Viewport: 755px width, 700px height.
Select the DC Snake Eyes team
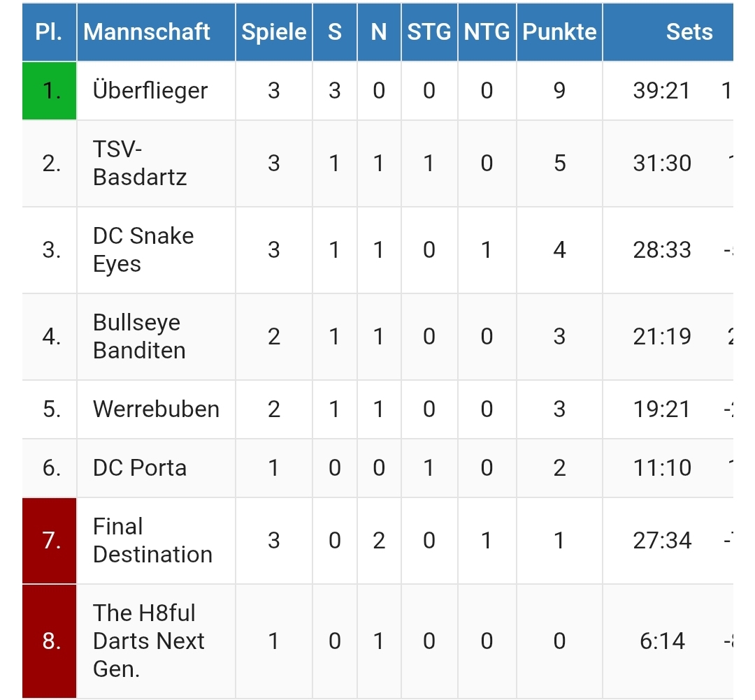coord(143,249)
